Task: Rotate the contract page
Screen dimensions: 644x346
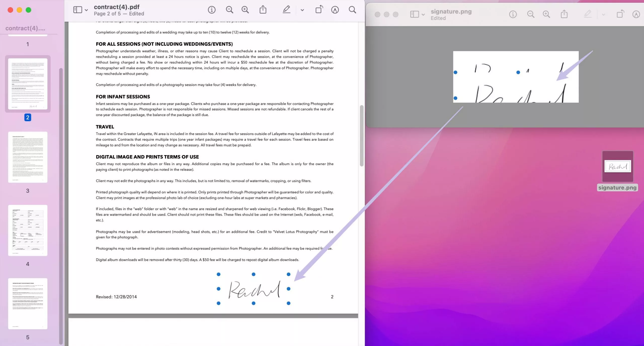Action: pos(319,10)
